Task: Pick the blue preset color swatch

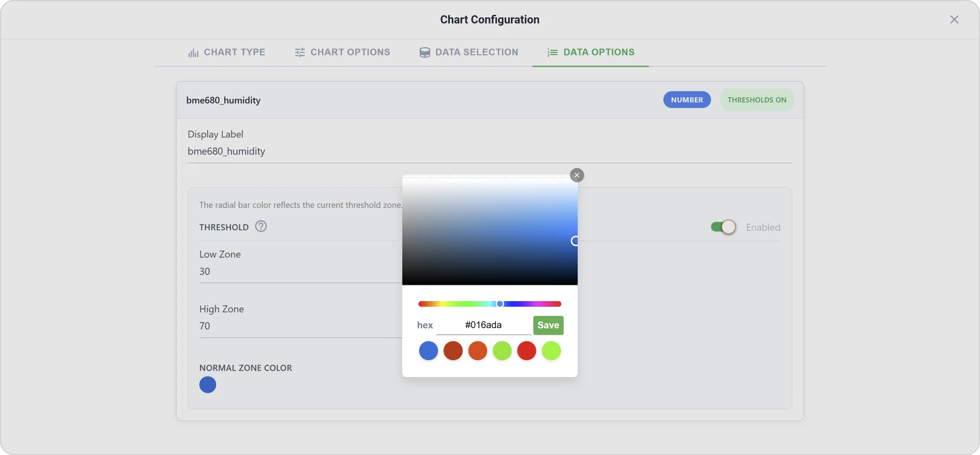Action: click(428, 351)
